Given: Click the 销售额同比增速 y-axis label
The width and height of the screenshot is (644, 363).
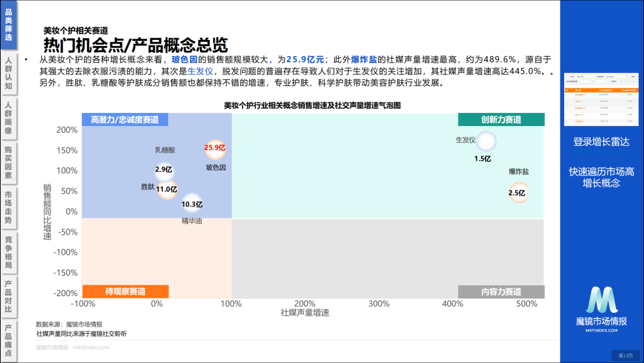Looking at the screenshot, I should click(x=47, y=212).
